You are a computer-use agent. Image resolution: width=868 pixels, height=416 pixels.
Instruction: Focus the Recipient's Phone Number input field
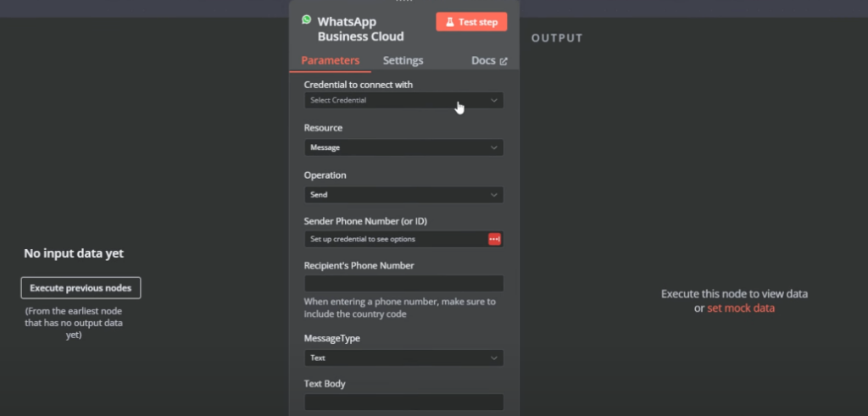coord(403,284)
